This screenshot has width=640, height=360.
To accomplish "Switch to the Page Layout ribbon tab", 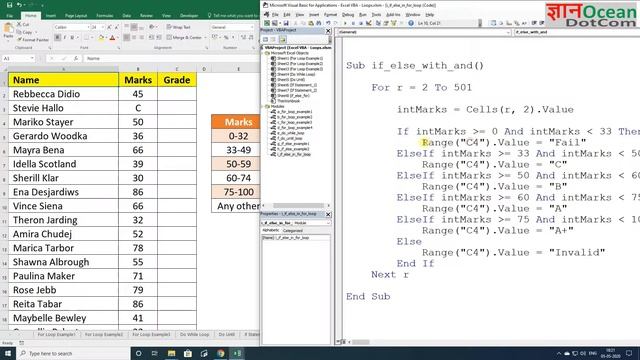I will point(76,16).
